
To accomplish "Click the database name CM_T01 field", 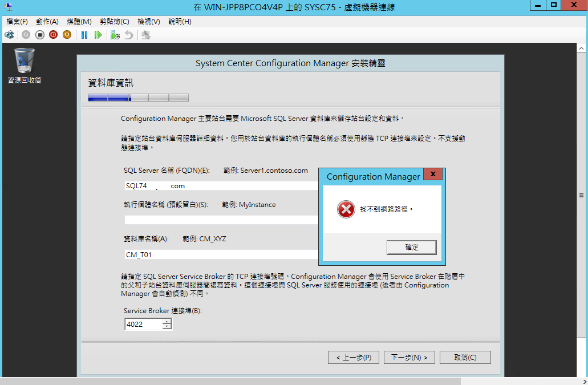I will (x=221, y=254).
